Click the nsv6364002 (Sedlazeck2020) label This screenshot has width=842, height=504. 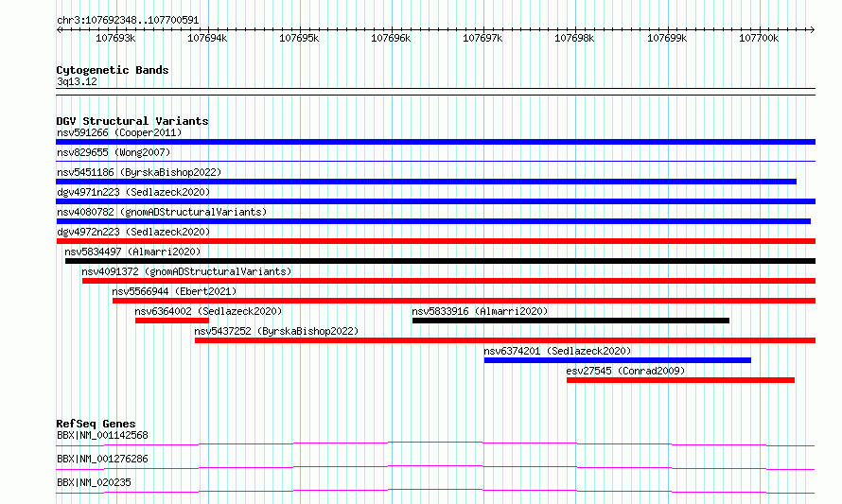point(208,311)
